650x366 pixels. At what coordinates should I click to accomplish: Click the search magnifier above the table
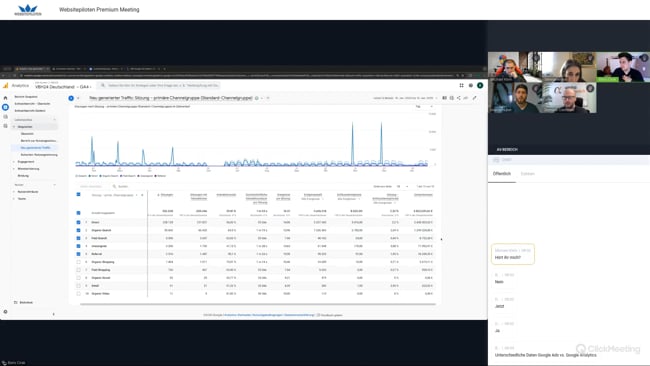pos(114,187)
